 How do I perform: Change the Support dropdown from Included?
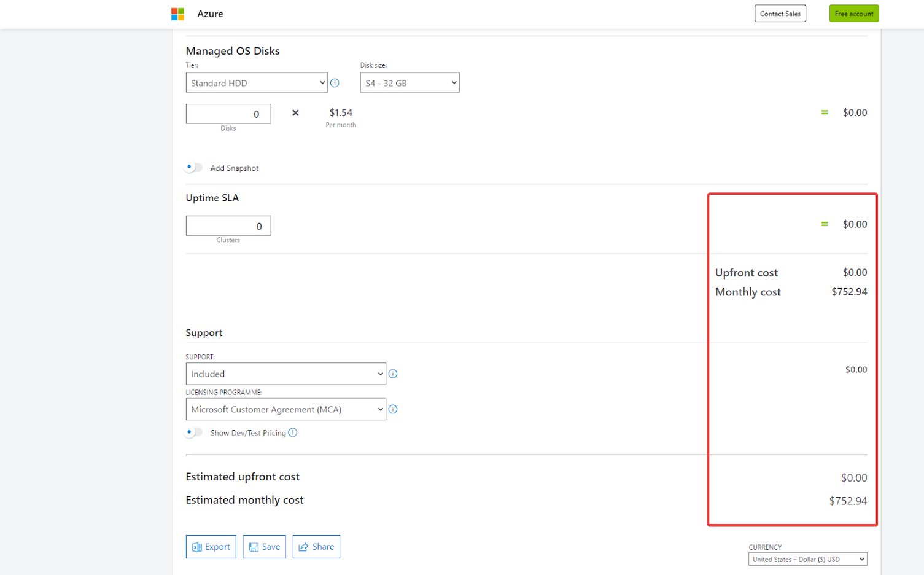pos(285,374)
